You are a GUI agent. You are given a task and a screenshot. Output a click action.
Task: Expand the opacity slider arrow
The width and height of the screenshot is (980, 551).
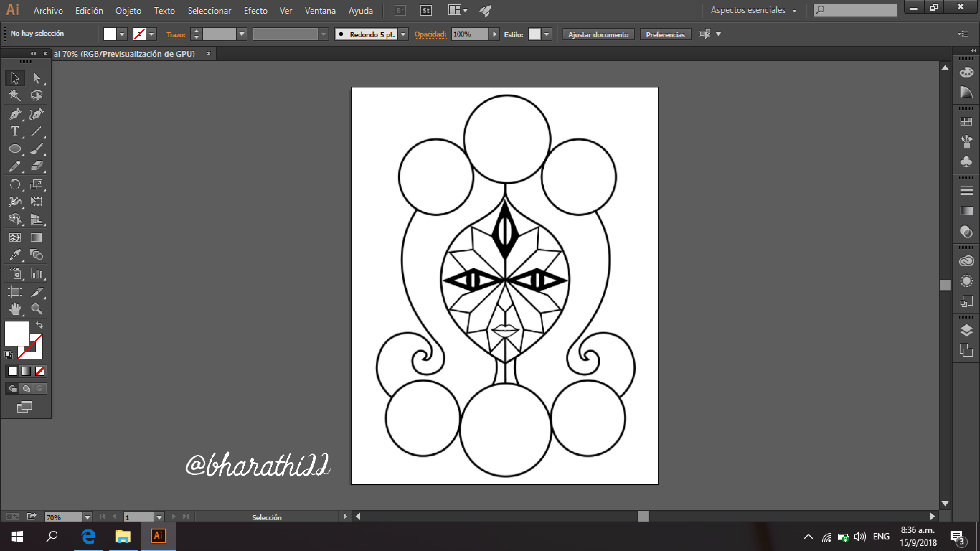point(495,34)
